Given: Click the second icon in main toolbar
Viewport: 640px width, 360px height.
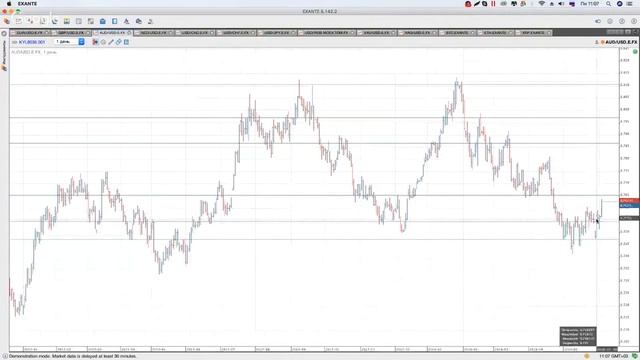Looking at the screenshot, I should (x=19, y=21).
